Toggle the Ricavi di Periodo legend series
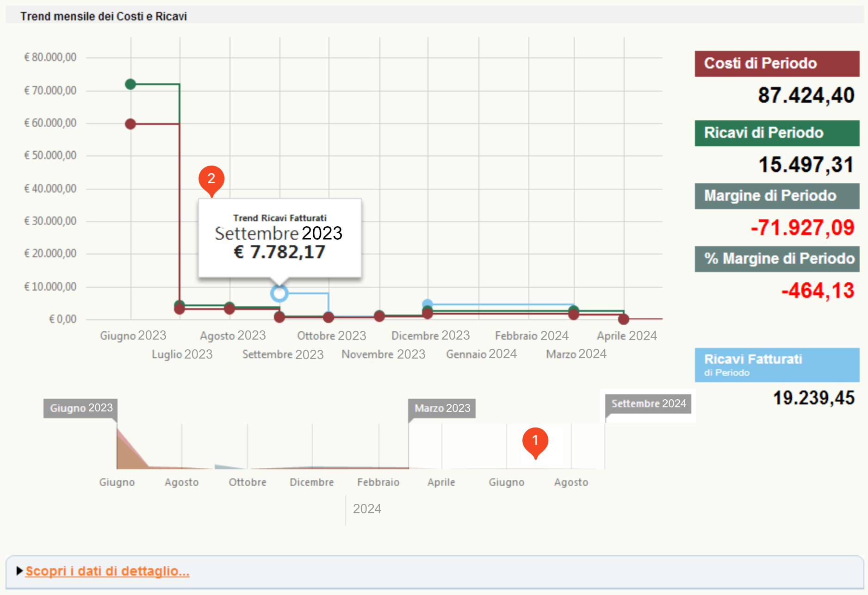This screenshot has height=595, width=868. 777,133
